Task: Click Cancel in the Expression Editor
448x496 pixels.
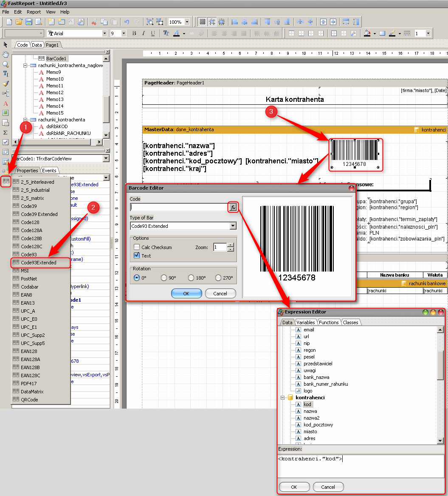Action: (327, 487)
